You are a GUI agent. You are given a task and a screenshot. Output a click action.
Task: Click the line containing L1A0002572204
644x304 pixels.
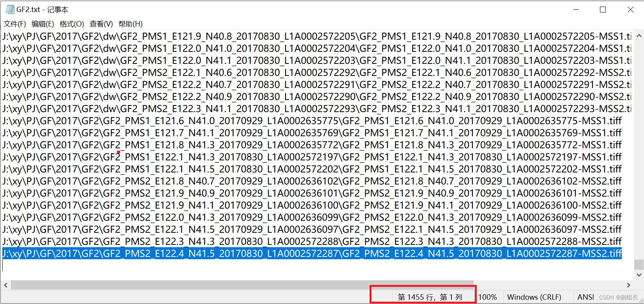[x=317, y=49]
